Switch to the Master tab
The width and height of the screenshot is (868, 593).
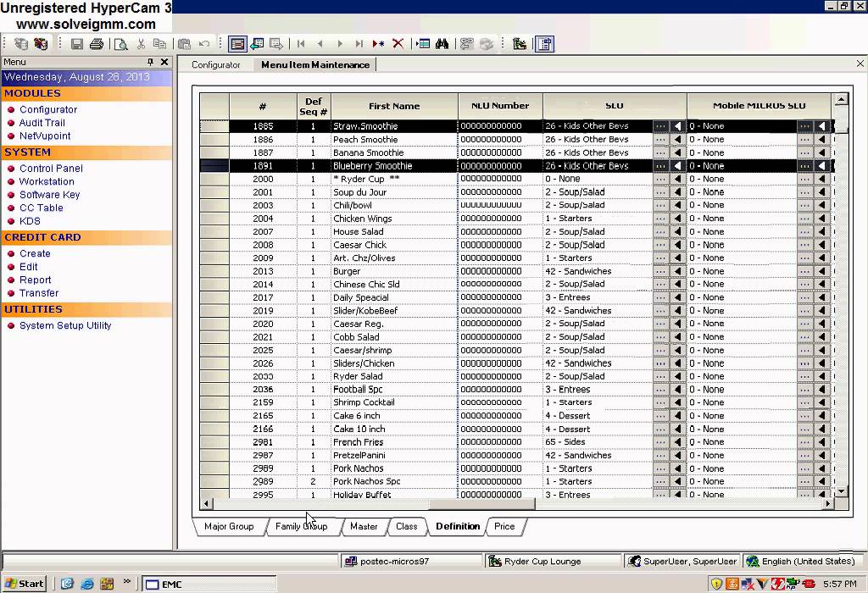[x=364, y=526]
